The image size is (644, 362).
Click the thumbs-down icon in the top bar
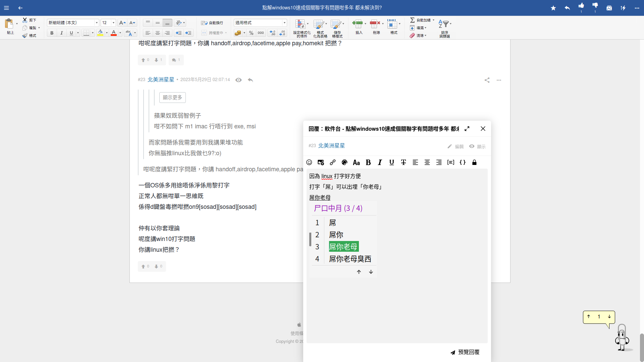(x=595, y=6)
